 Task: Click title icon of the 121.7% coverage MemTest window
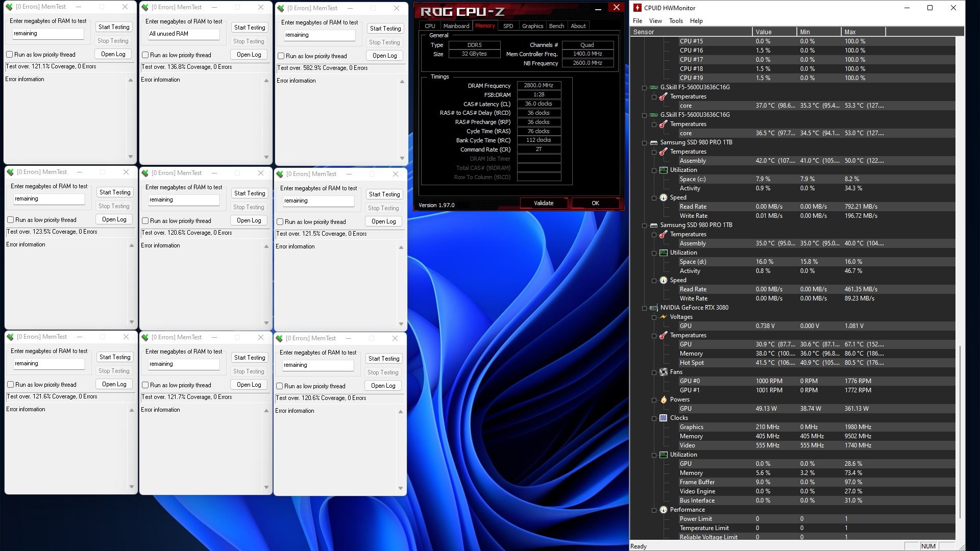pyautogui.click(x=145, y=338)
